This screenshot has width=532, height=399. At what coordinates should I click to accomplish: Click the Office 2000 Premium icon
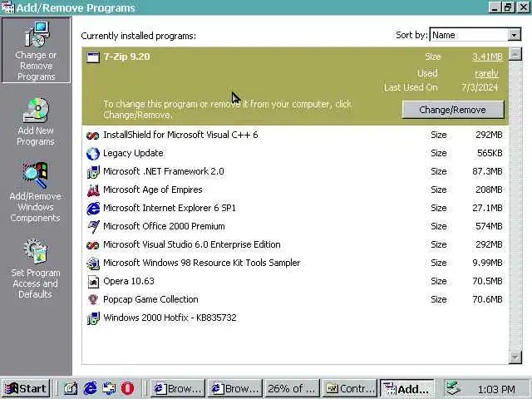click(x=92, y=227)
